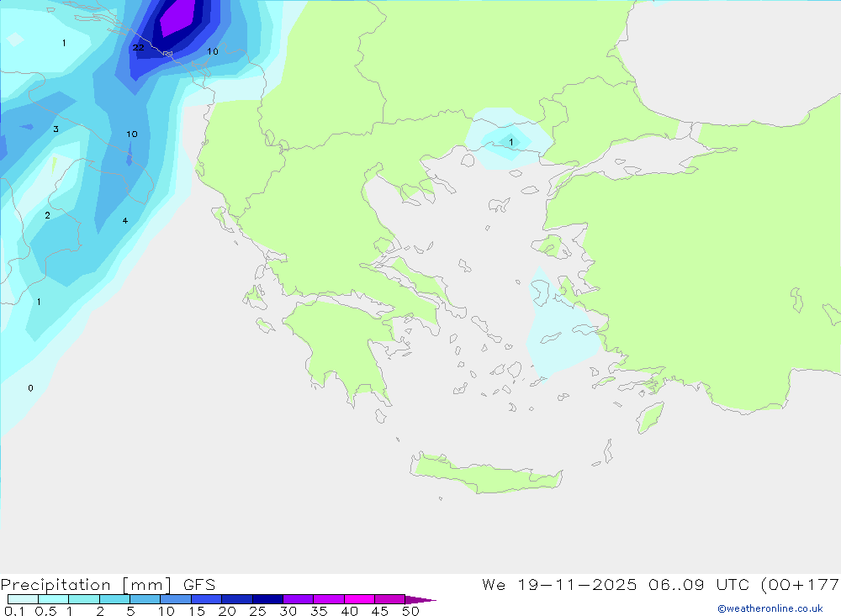Screen dimensions: 841x616
Task: Click the "GFS" model label
Action: [199, 585]
